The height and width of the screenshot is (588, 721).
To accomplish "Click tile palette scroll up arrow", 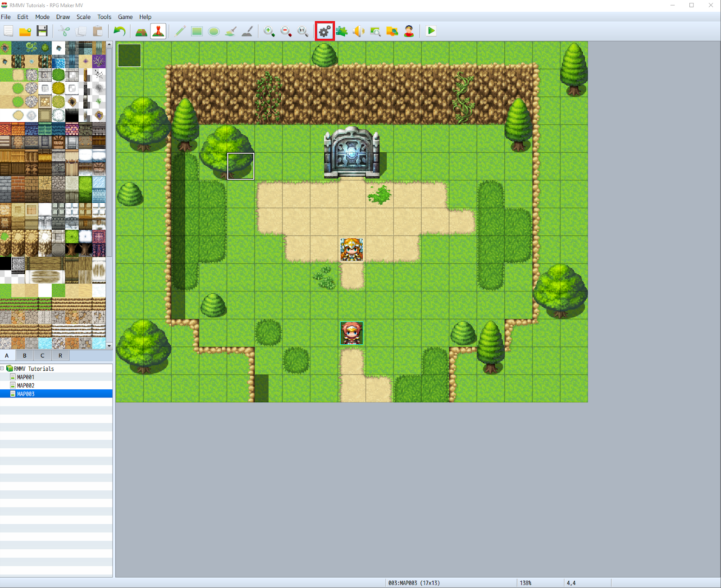I will pos(109,45).
